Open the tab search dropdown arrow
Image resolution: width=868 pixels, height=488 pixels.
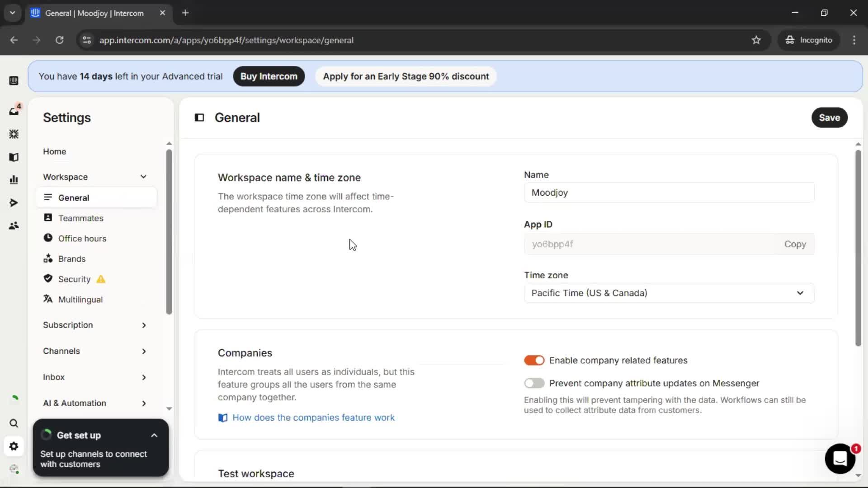(13, 13)
